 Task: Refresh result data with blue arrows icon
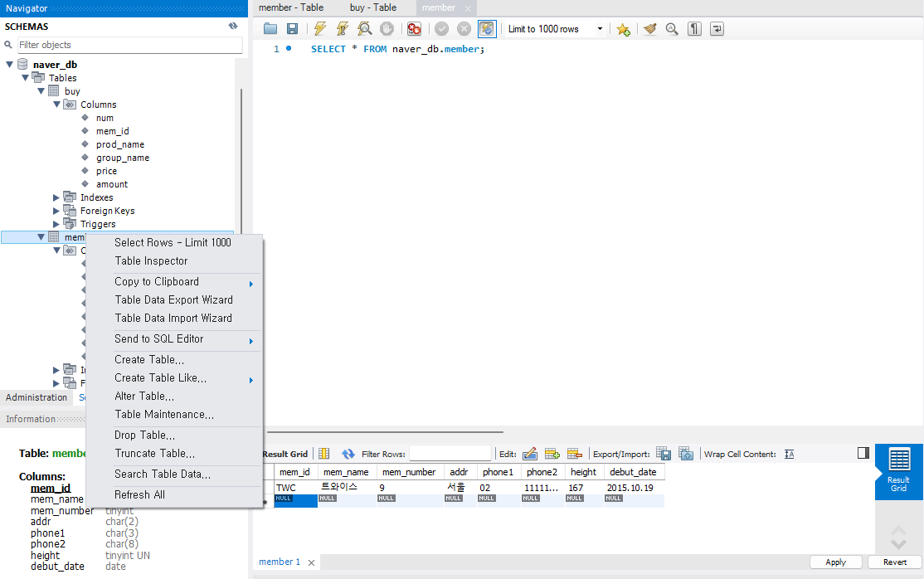348,454
